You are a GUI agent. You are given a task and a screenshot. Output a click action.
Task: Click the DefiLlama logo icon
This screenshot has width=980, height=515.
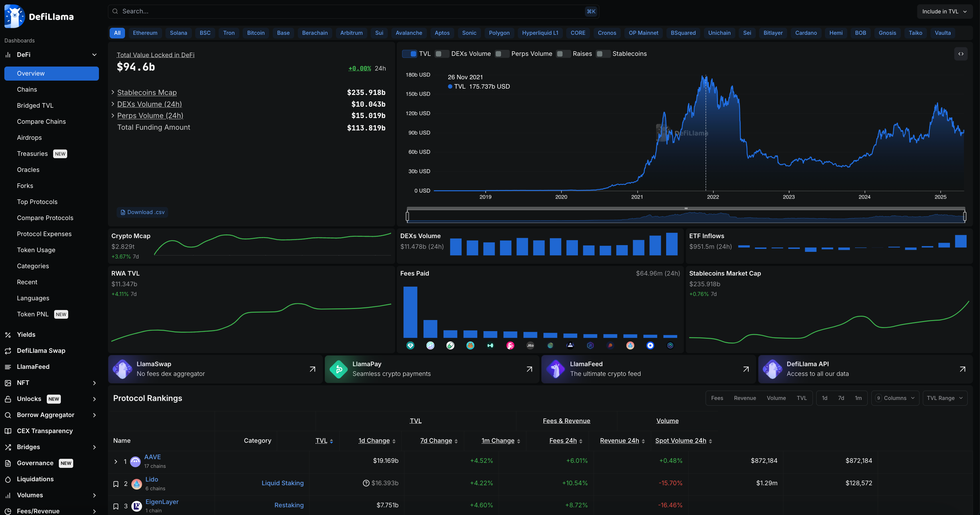14,16
